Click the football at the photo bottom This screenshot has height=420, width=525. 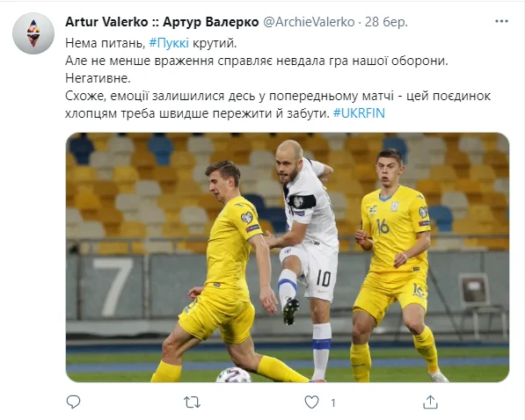point(234,375)
